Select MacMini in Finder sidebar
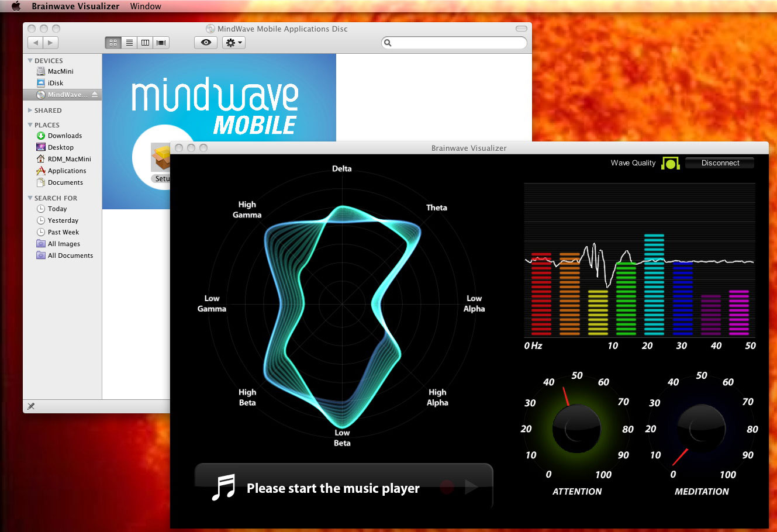The image size is (777, 532). click(62, 71)
